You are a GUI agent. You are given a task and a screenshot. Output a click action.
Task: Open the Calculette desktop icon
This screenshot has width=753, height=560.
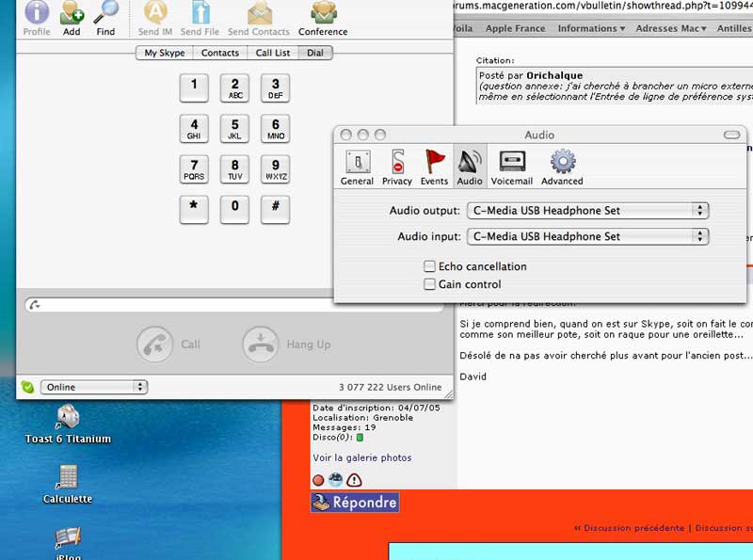coord(68,476)
